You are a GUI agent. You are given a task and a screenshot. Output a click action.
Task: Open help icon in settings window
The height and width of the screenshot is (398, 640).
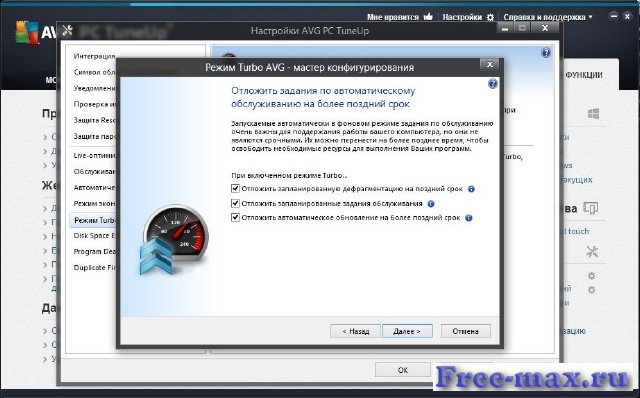(546, 53)
